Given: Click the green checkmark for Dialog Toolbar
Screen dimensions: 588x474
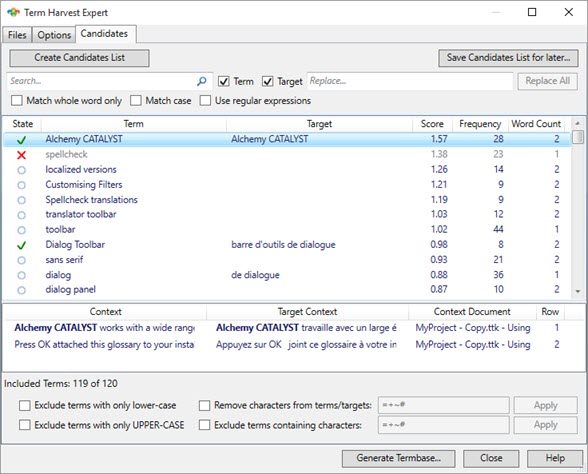Looking at the screenshot, I should [x=21, y=245].
